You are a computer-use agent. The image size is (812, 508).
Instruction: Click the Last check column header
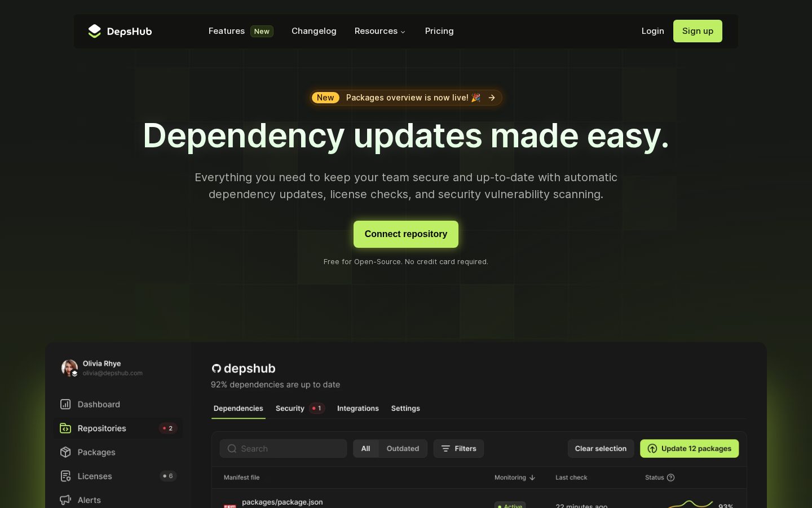click(x=571, y=478)
